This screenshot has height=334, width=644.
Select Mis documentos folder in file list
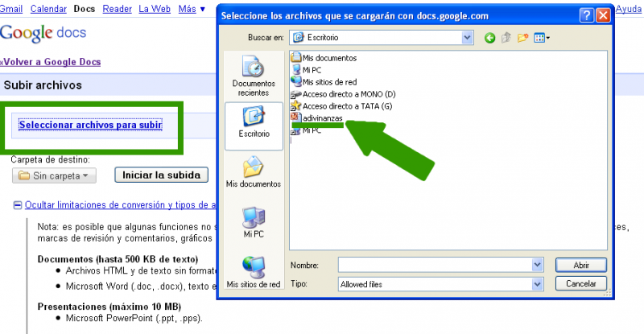pos(324,58)
